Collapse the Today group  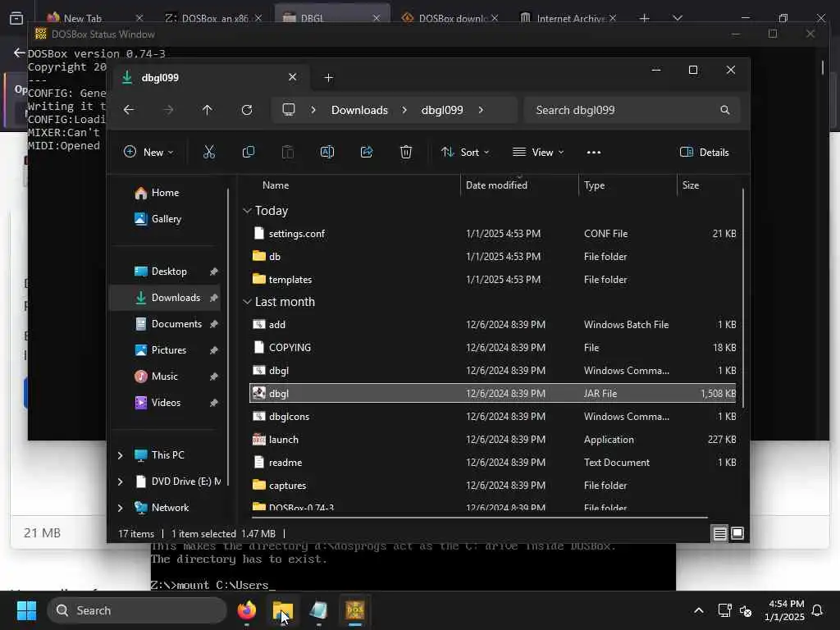pyautogui.click(x=247, y=211)
